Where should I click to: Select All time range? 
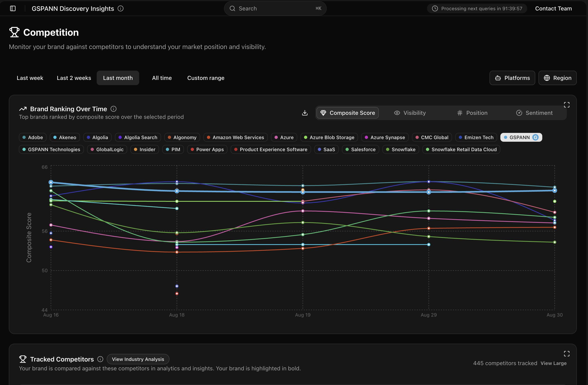pyautogui.click(x=162, y=78)
